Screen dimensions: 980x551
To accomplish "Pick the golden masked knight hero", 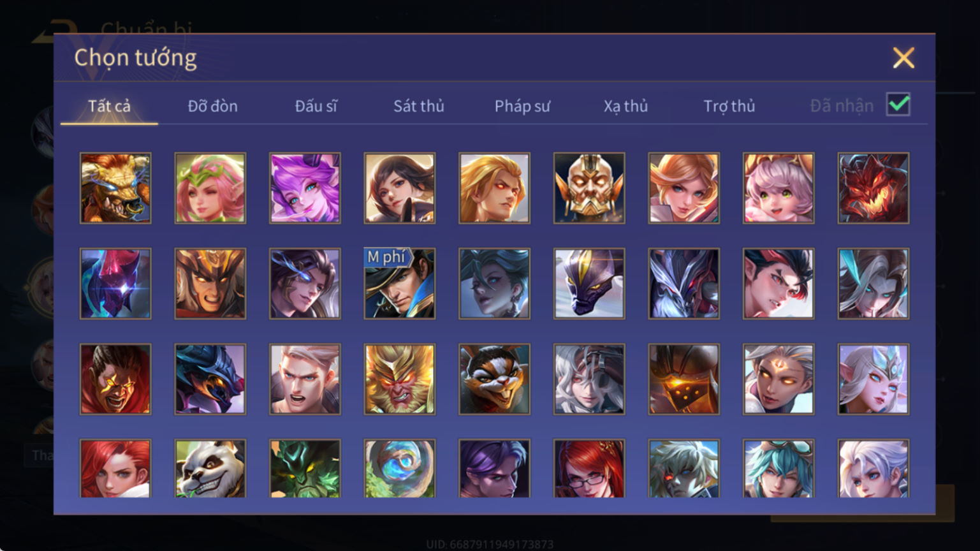I will tap(589, 188).
